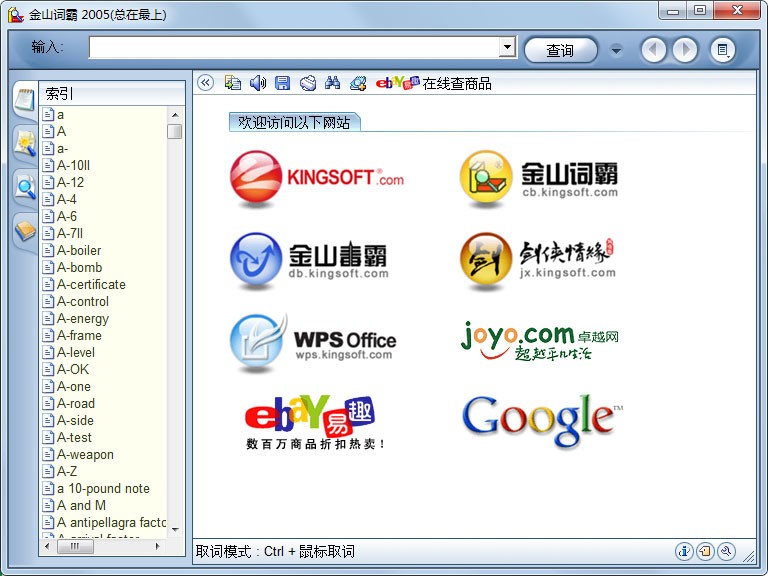Select the A-bomb entry in index list

79,267
